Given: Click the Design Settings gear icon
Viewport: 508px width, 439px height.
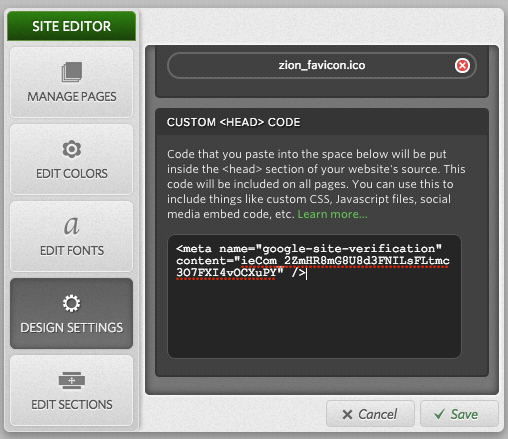Looking at the screenshot, I should (x=72, y=303).
